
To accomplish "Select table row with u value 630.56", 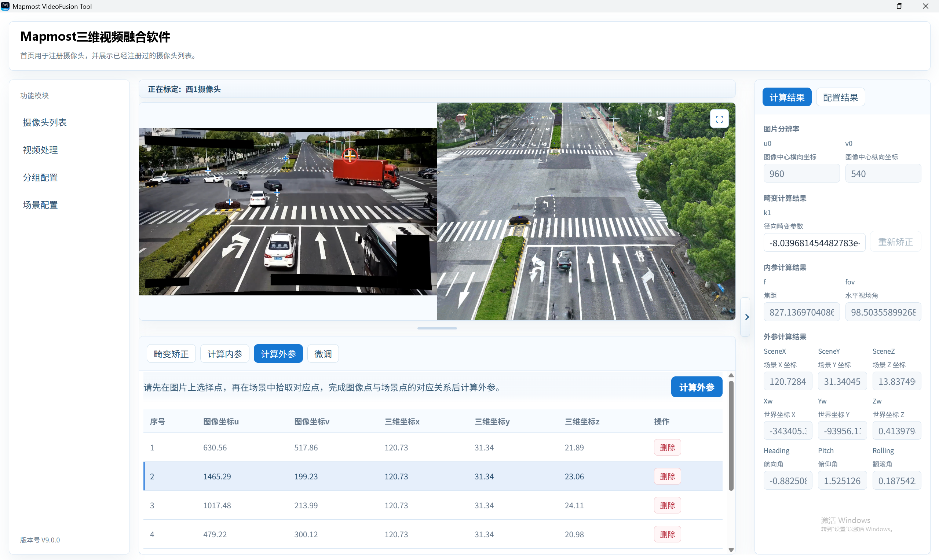I will click(433, 447).
